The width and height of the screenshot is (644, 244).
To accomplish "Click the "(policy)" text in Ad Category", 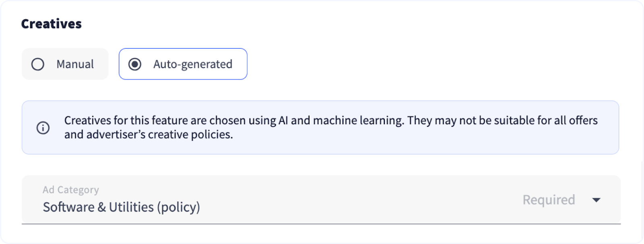I will tap(178, 207).
